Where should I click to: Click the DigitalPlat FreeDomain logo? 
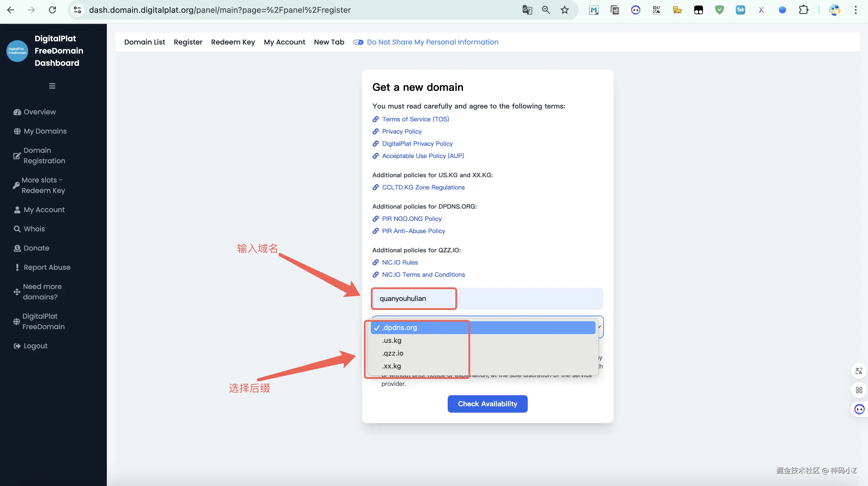17,51
